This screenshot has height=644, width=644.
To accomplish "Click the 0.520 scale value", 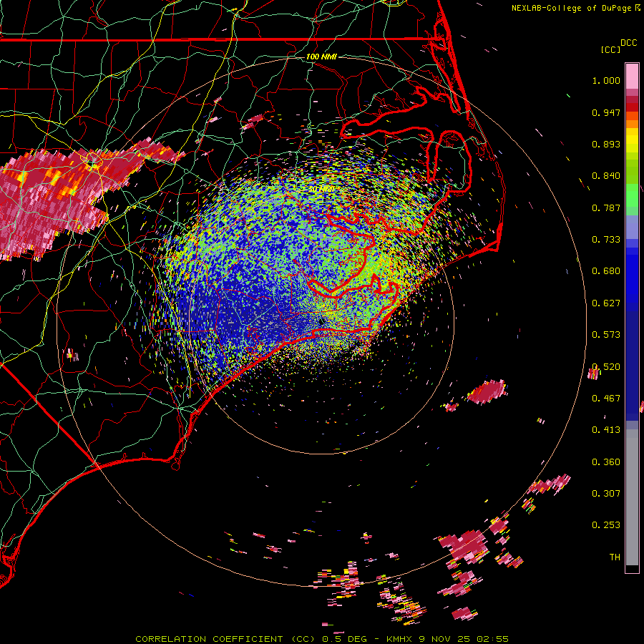I will 606,367.
